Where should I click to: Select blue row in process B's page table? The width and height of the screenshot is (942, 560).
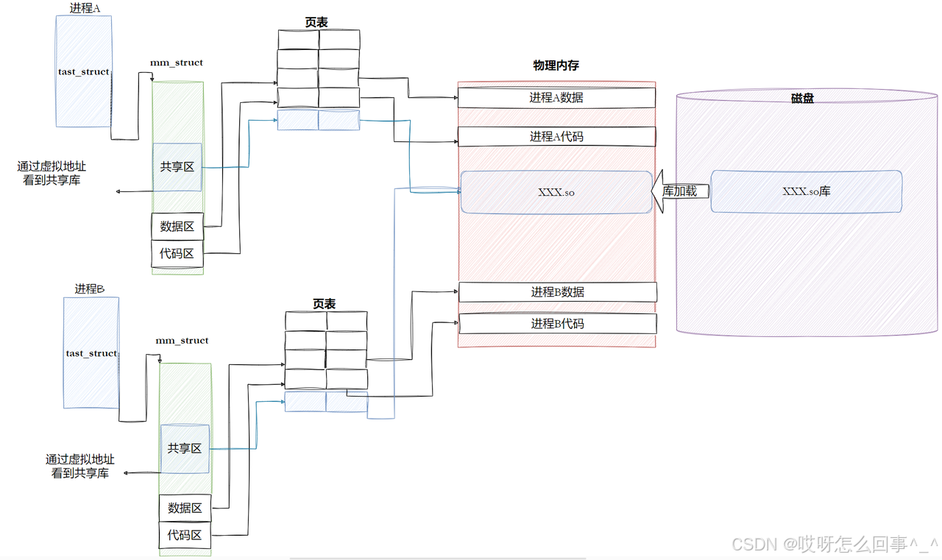click(x=326, y=401)
